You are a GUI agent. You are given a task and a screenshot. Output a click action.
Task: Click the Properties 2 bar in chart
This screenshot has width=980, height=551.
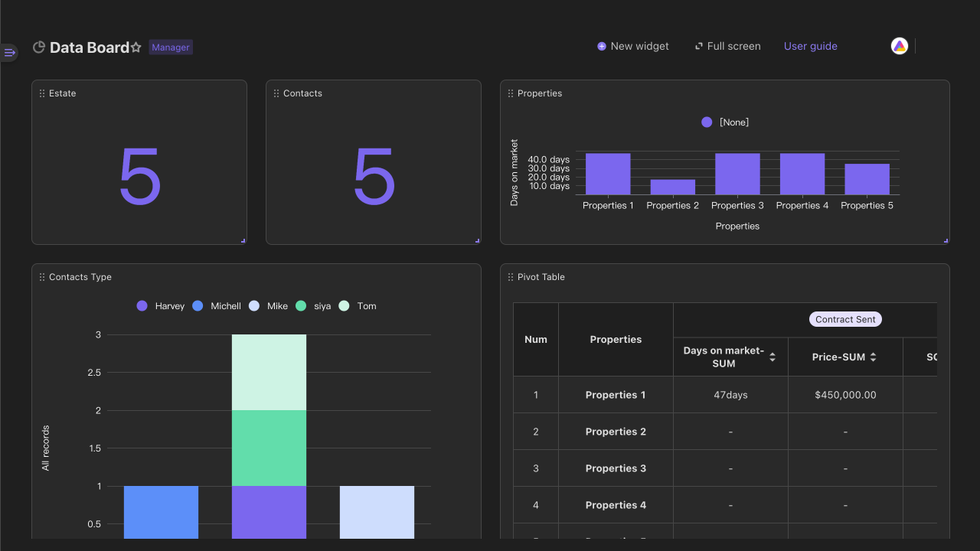[x=673, y=187]
